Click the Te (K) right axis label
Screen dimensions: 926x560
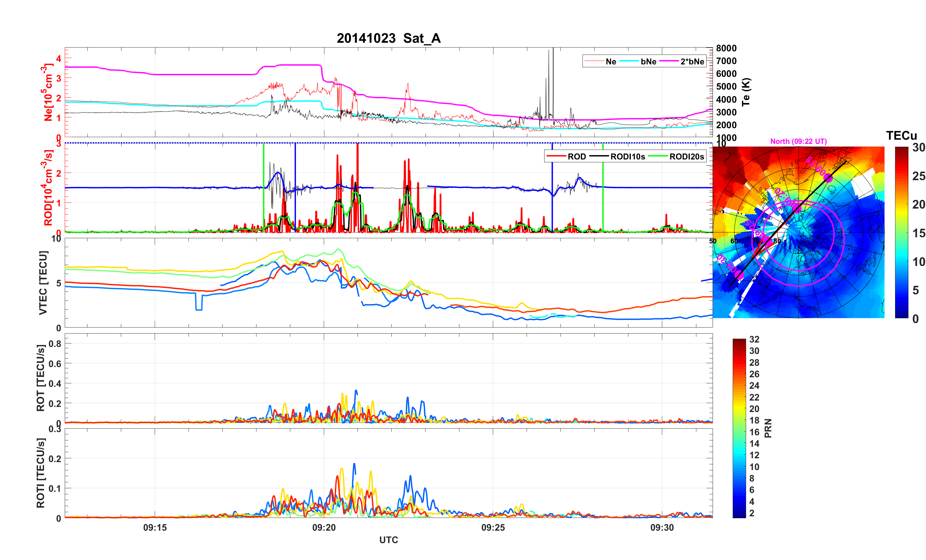pos(746,92)
